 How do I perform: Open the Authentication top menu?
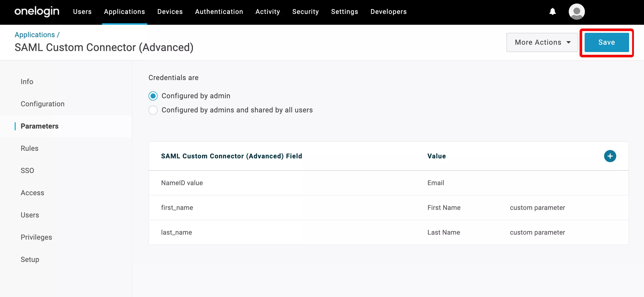pyautogui.click(x=219, y=12)
